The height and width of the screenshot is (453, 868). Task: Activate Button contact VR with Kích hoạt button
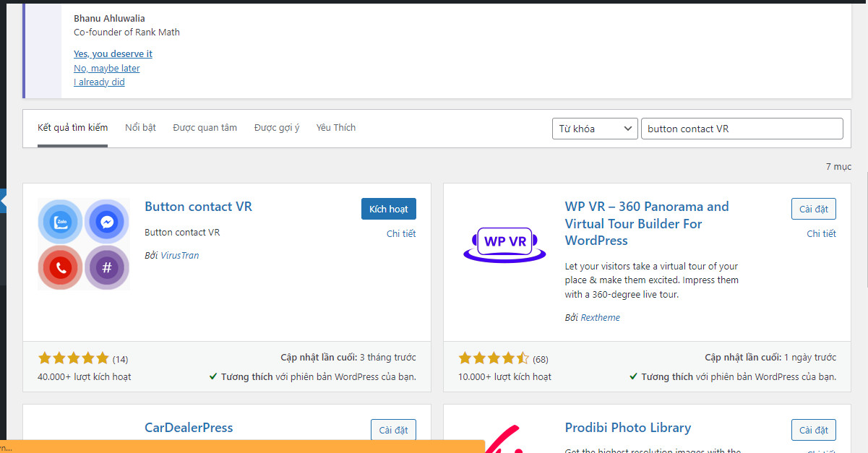[388, 209]
